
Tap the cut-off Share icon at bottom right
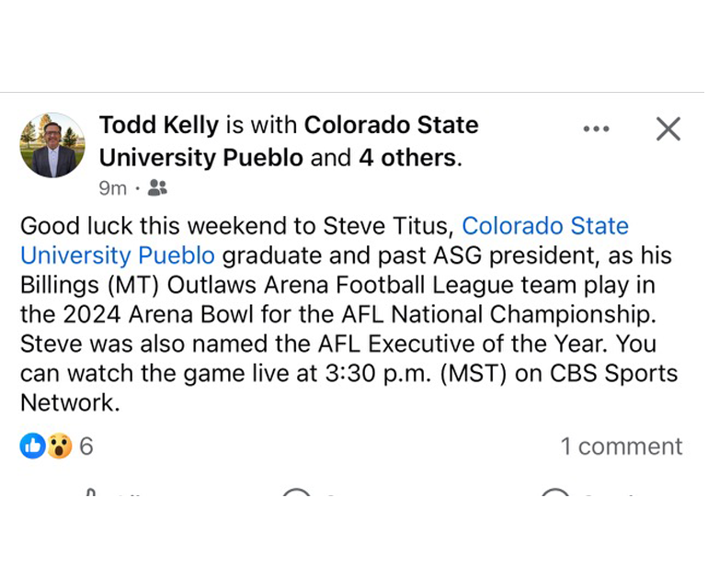554,494
